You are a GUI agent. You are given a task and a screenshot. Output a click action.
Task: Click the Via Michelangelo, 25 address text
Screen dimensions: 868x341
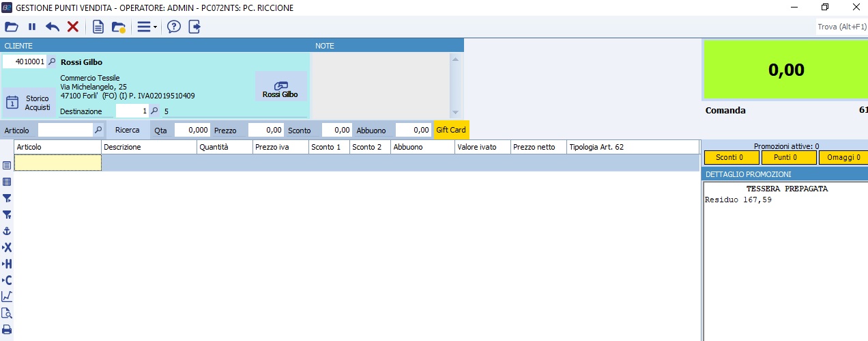tap(93, 87)
